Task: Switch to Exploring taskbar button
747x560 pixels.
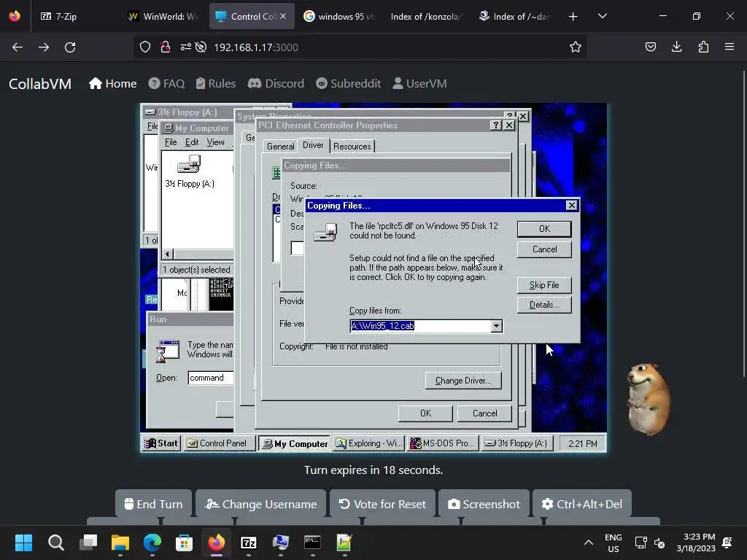Action: pyautogui.click(x=368, y=443)
